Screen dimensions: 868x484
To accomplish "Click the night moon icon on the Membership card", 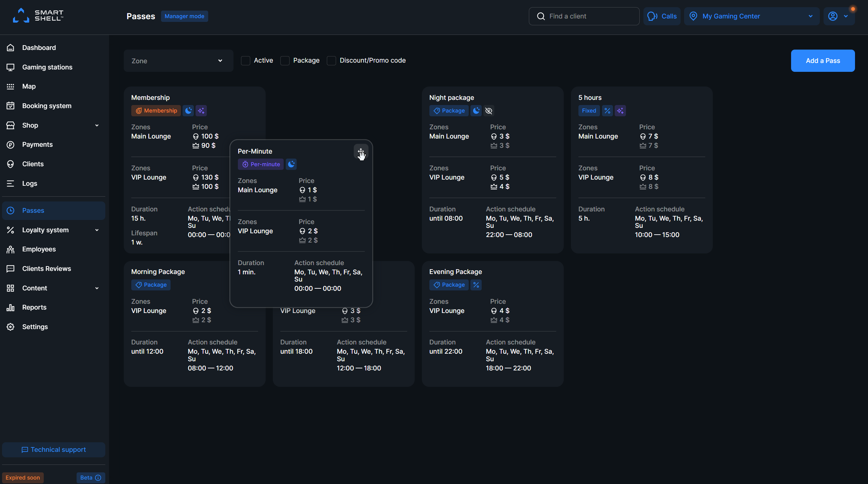I will pos(188,111).
